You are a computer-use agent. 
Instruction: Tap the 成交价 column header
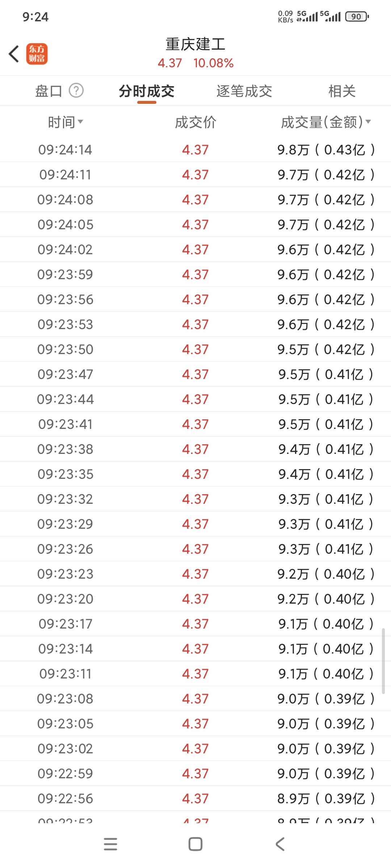pos(195,122)
